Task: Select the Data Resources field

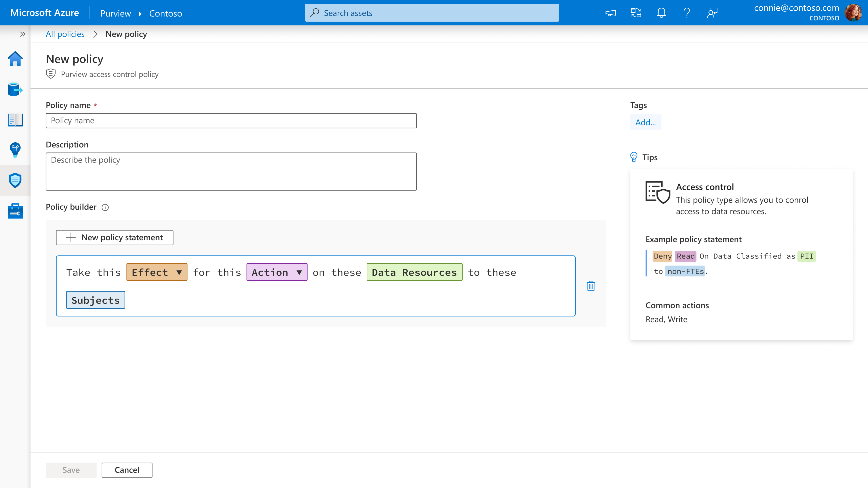Action: tap(414, 272)
